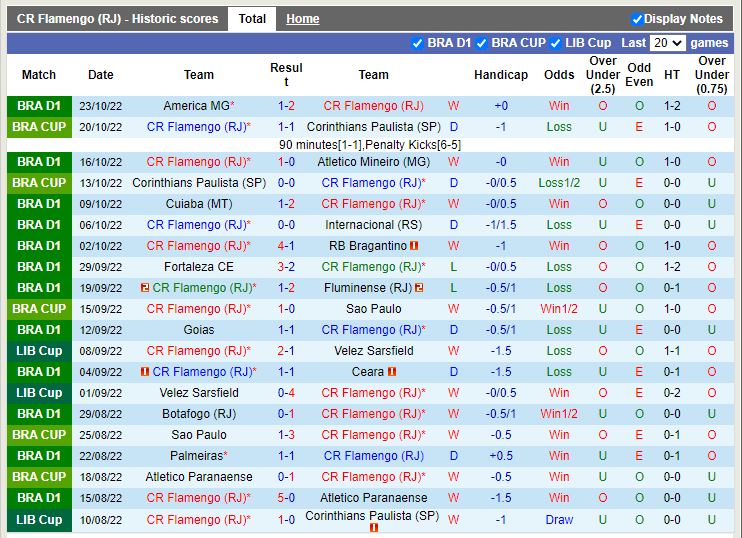742x538 pixels.
Task: Switch to the Total tab
Action: pyautogui.click(x=252, y=19)
